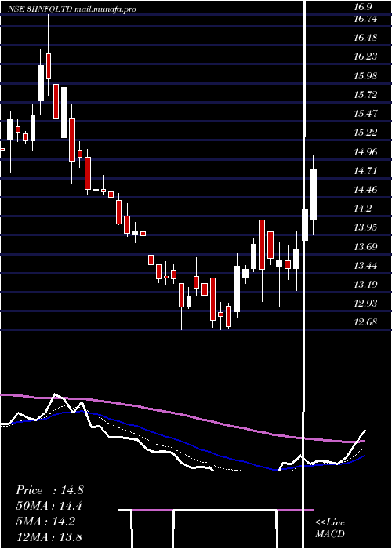Screen dimensions: 392x549
Task: Click the 13.95 price axis label
Action: (365, 227)
